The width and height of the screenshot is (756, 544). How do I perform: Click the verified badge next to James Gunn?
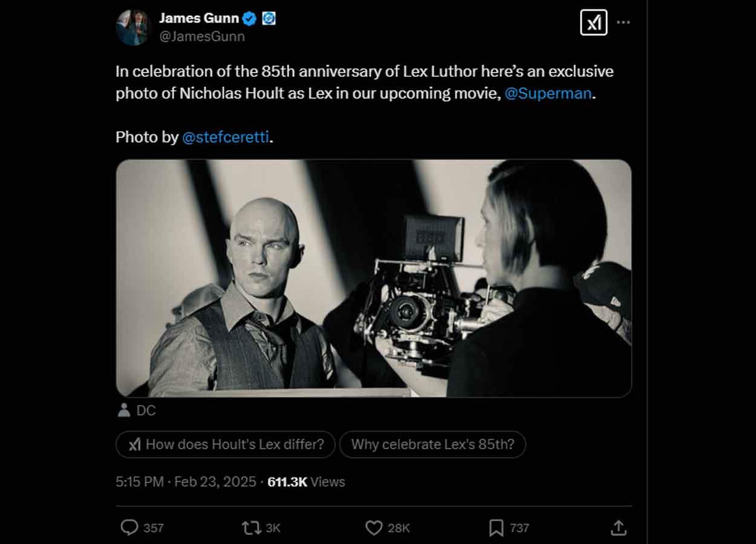coord(249,18)
